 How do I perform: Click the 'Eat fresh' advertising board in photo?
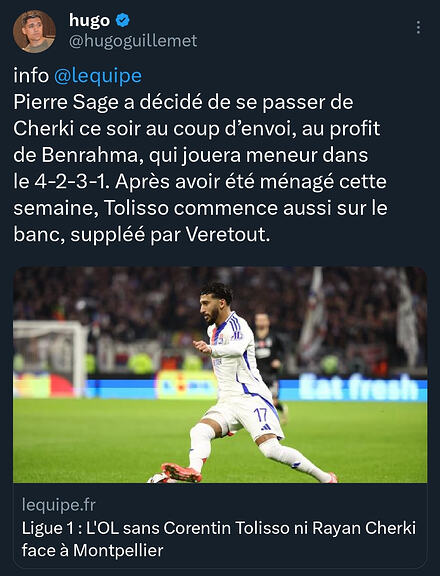coord(358,388)
